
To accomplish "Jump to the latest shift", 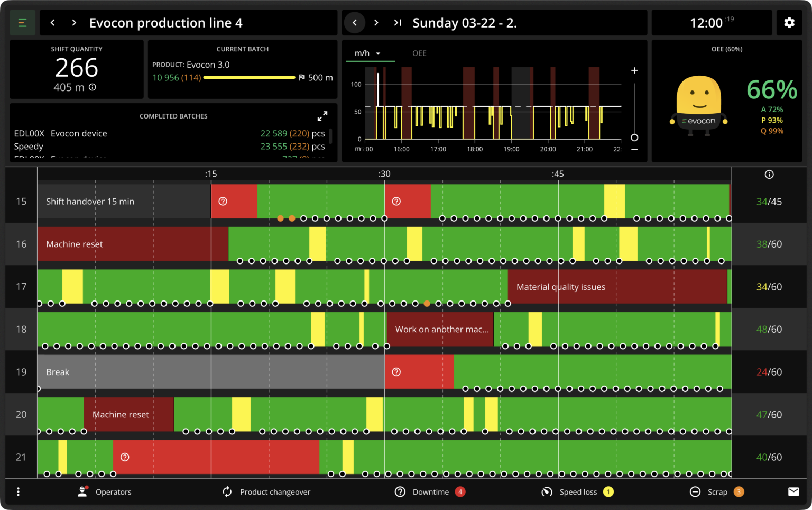I will (398, 23).
